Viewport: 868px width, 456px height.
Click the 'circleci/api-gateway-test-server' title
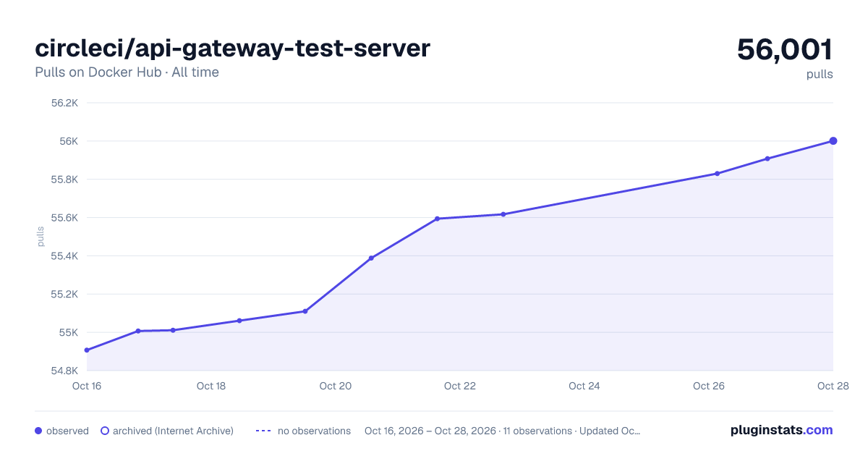(232, 48)
